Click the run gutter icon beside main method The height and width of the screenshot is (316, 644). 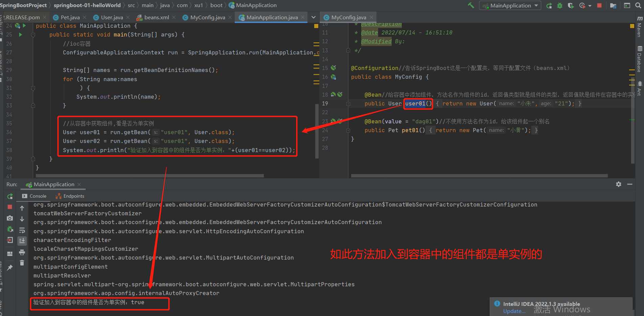pos(21,34)
